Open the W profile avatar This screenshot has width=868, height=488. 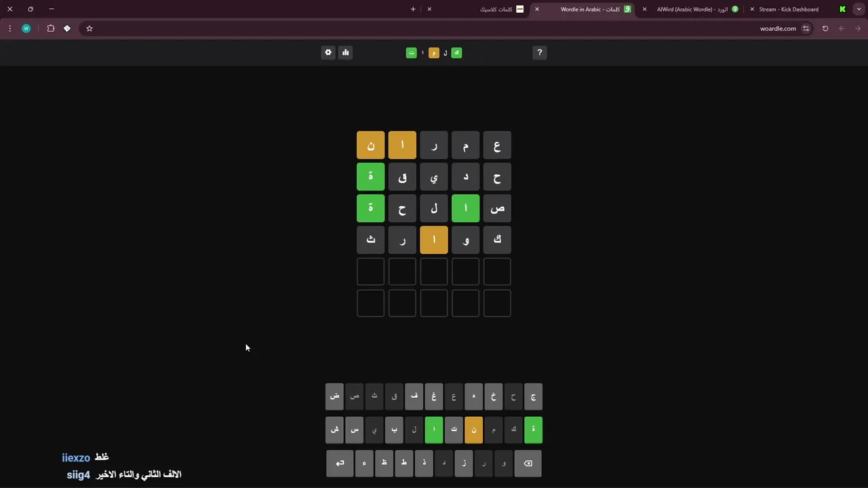[x=26, y=28]
